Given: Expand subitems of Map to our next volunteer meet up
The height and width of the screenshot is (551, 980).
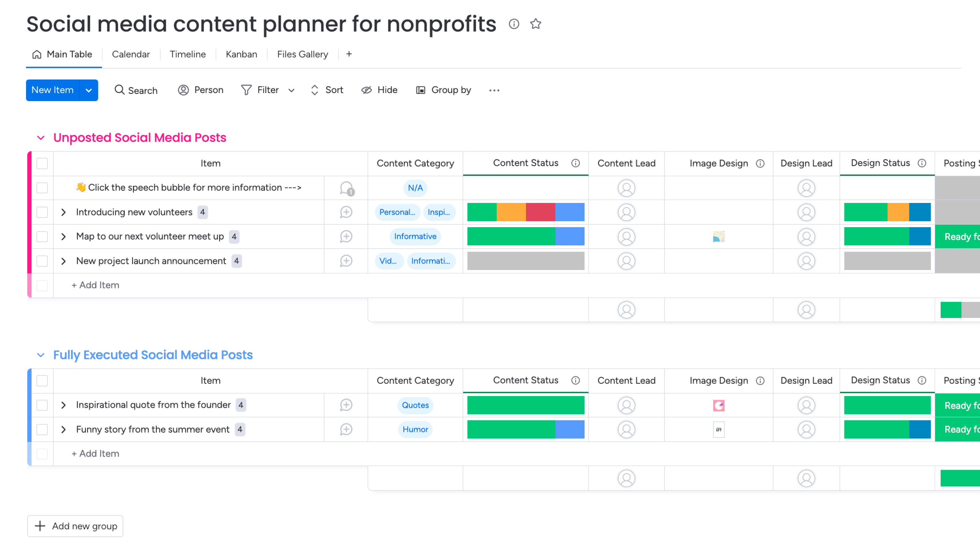Looking at the screenshot, I should (64, 237).
